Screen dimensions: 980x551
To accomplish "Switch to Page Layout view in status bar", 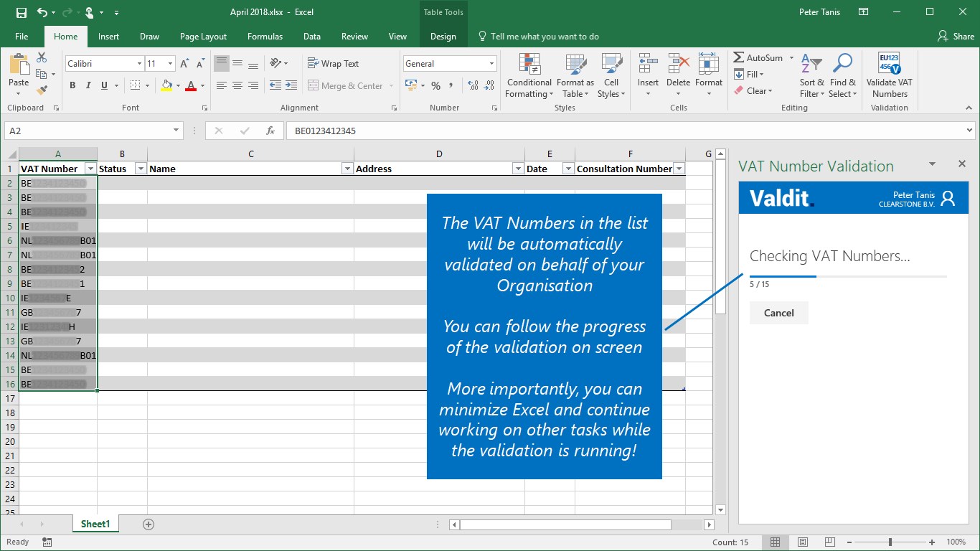I will (803, 542).
